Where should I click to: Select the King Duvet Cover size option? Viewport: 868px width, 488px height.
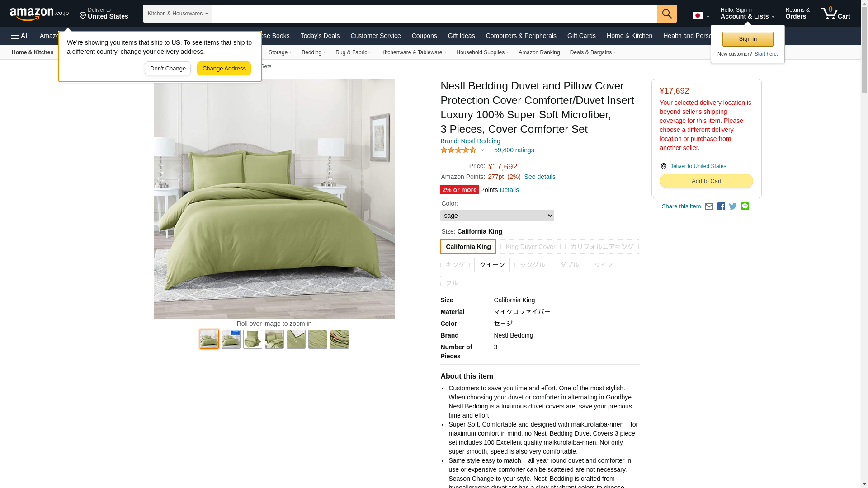[530, 247]
